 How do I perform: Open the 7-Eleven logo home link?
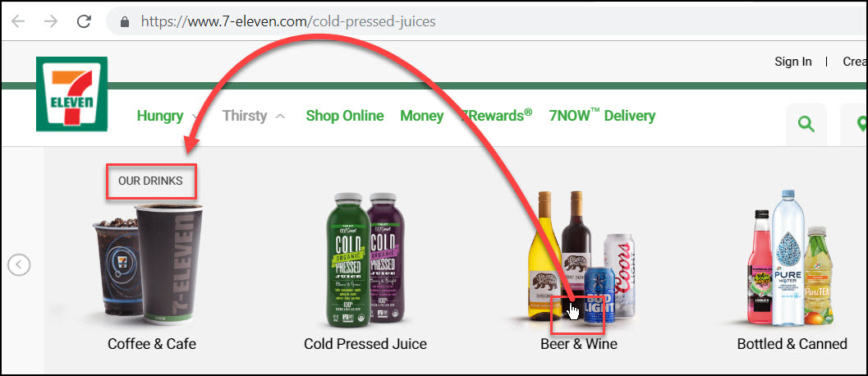[x=72, y=94]
